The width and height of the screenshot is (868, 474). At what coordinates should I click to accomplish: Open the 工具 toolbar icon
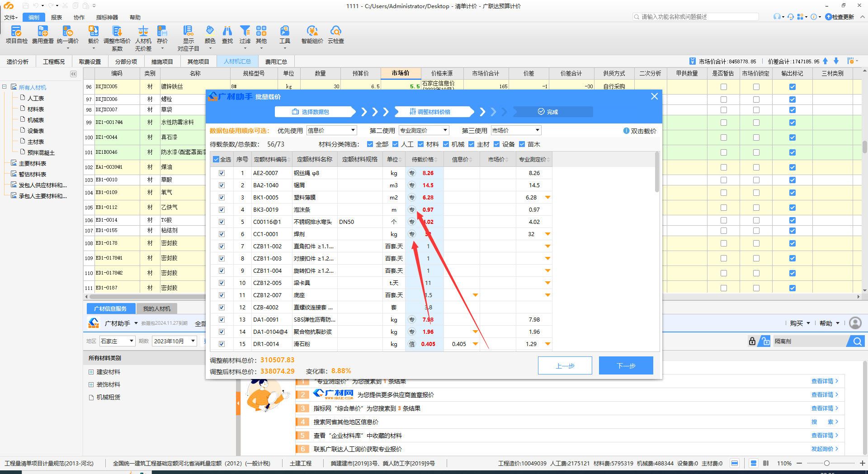[x=285, y=34]
